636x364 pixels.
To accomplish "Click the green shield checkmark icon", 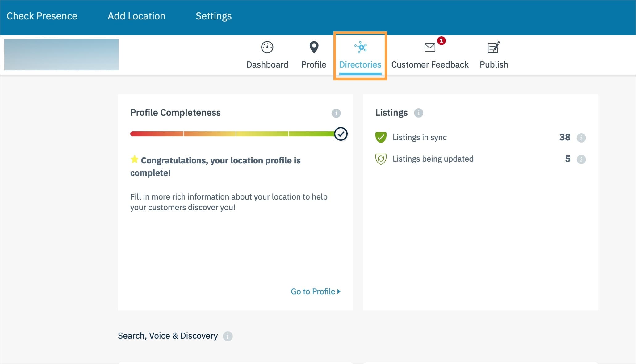I will pyautogui.click(x=381, y=137).
